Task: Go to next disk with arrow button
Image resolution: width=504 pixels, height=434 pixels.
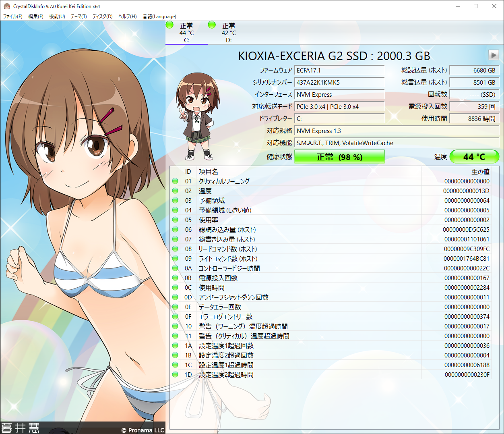Action: pyautogui.click(x=494, y=55)
